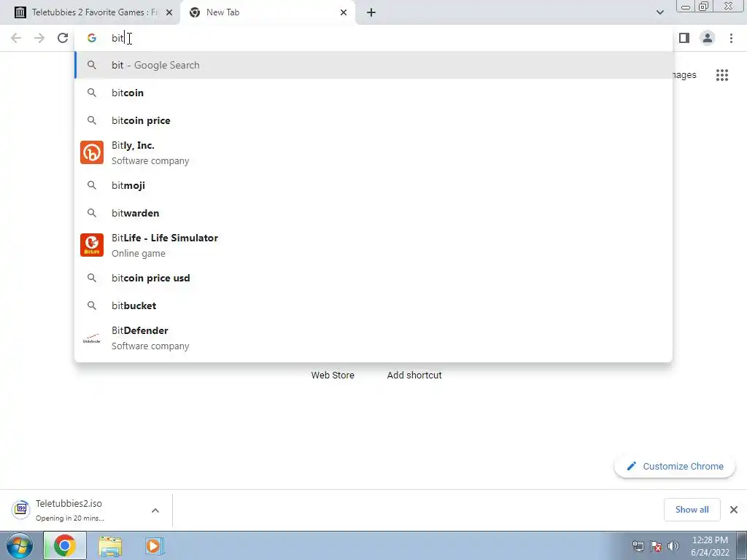This screenshot has height=560, width=747.
Task: Click the BitDefender logo icon
Action: pos(92,338)
